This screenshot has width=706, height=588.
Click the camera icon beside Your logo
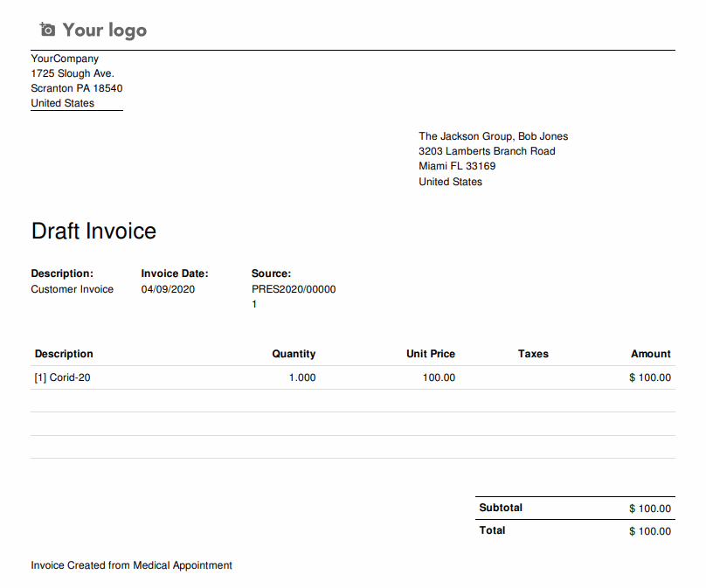point(47,31)
